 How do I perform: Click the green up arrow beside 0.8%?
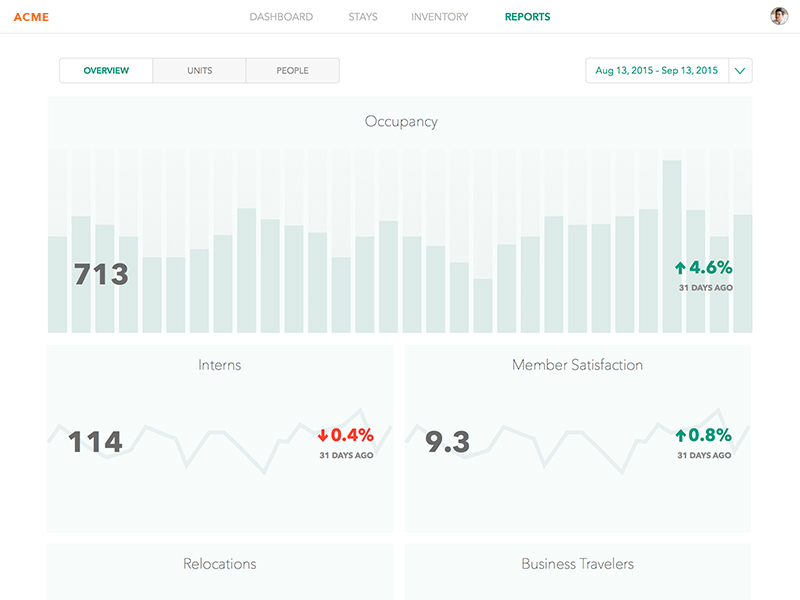[x=680, y=435]
